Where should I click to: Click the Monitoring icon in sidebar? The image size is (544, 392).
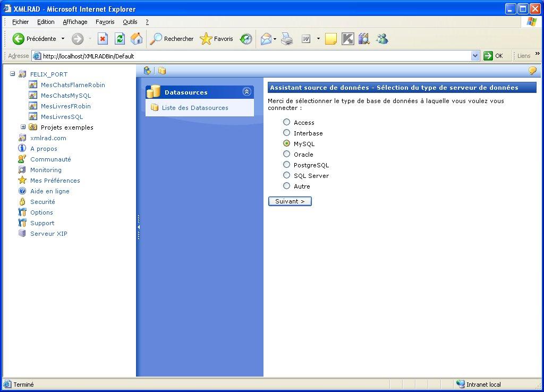click(22, 170)
